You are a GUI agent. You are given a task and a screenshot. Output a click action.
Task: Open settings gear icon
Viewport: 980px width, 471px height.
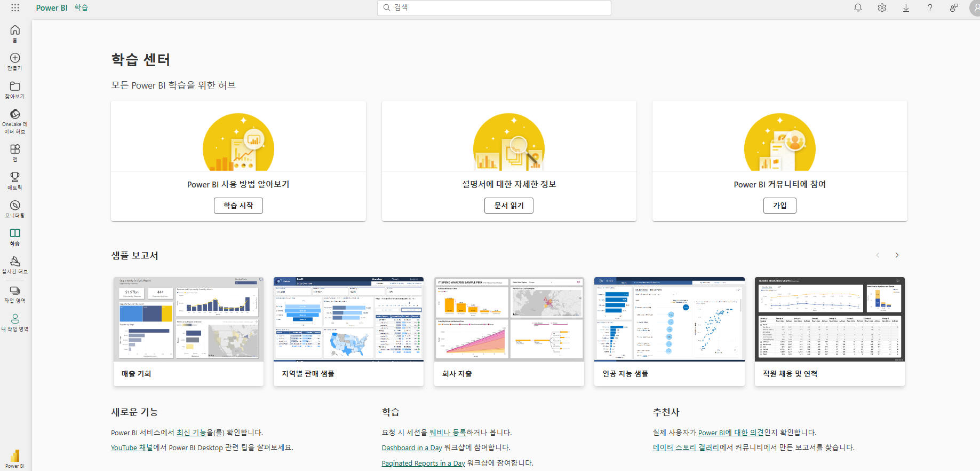click(882, 8)
